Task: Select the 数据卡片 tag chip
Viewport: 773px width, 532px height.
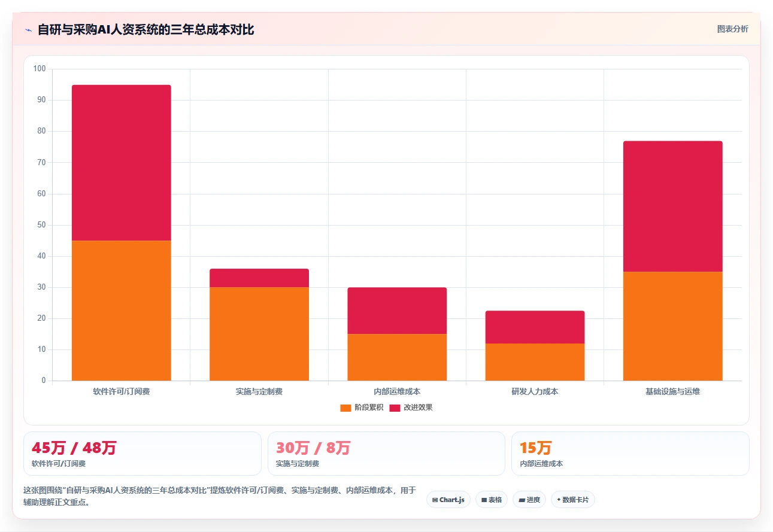Action: (x=572, y=500)
